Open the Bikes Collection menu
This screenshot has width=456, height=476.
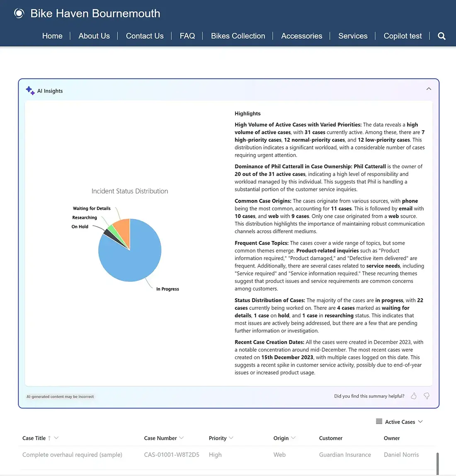pos(238,36)
